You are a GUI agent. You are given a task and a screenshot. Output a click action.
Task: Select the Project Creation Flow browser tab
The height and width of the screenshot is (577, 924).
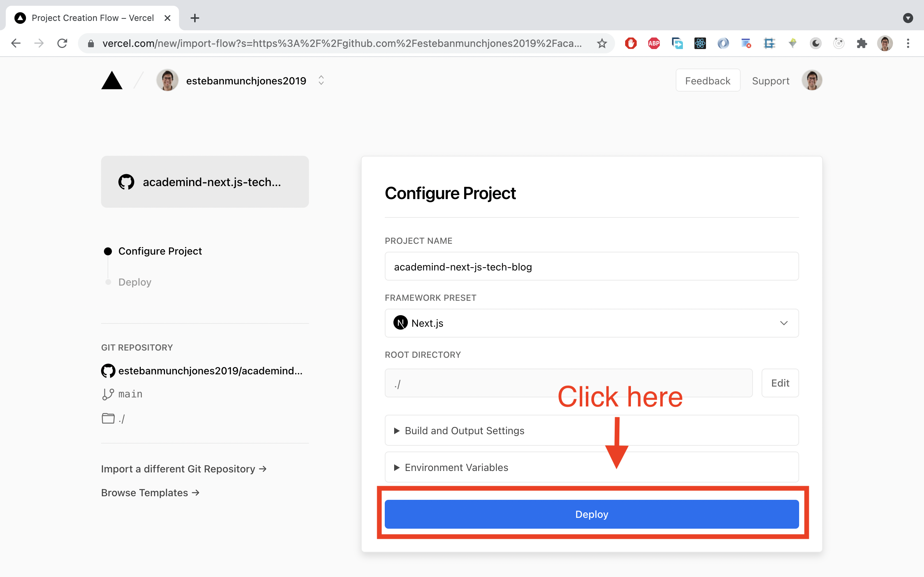point(92,18)
